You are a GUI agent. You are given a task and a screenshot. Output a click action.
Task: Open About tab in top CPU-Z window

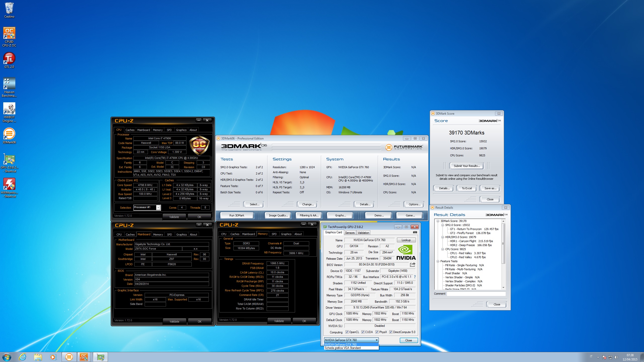point(193,130)
